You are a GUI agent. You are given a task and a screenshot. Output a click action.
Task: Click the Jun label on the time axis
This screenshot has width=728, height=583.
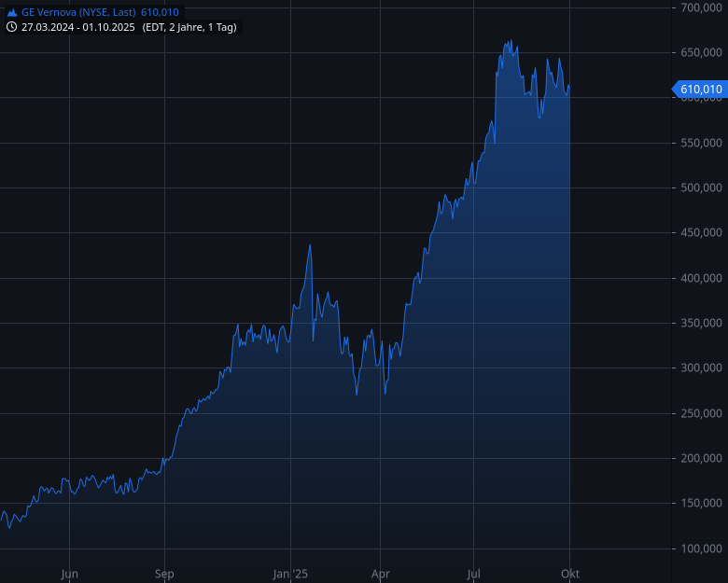pos(69,574)
